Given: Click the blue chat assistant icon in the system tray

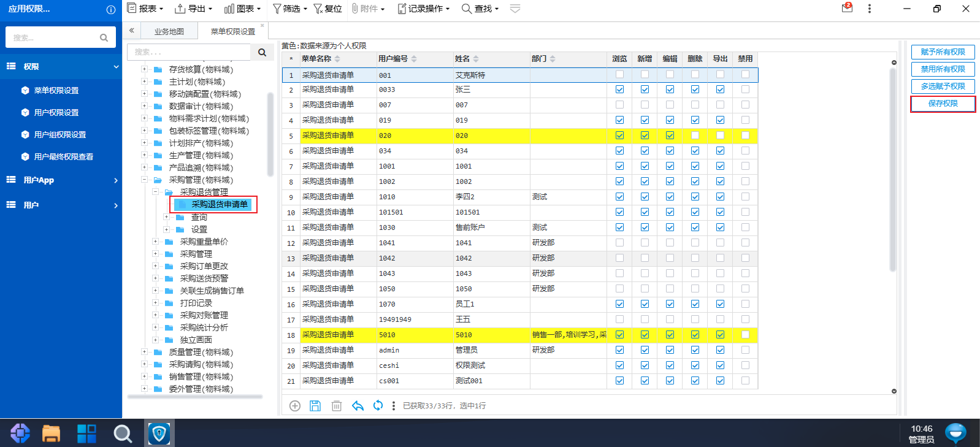Looking at the screenshot, I should coord(955,433).
